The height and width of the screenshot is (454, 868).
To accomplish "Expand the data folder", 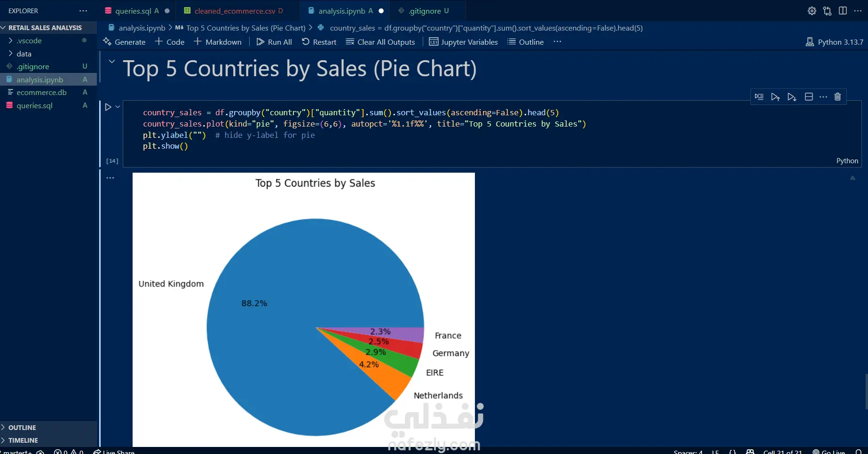I will point(24,54).
